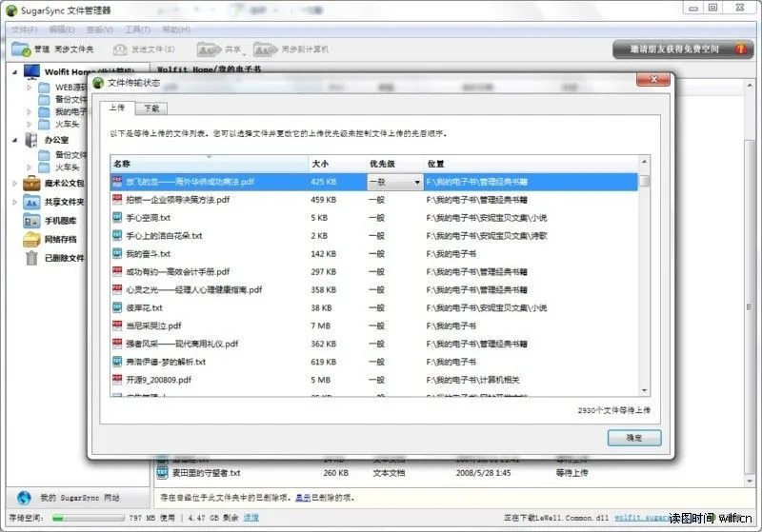Expand 火车头 node under 办公室
Viewport: 762px width, 532px height.
(30, 167)
